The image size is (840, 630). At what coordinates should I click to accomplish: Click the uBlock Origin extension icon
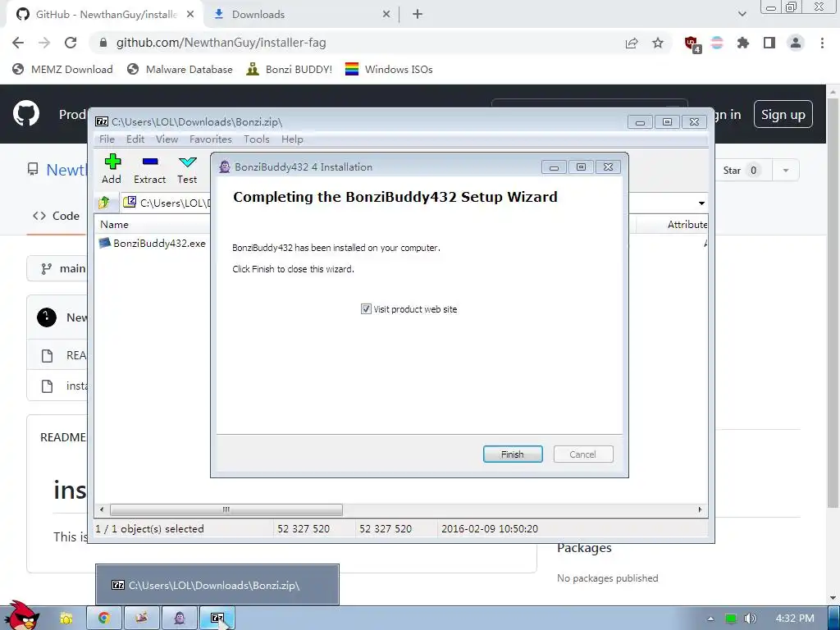click(692, 44)
